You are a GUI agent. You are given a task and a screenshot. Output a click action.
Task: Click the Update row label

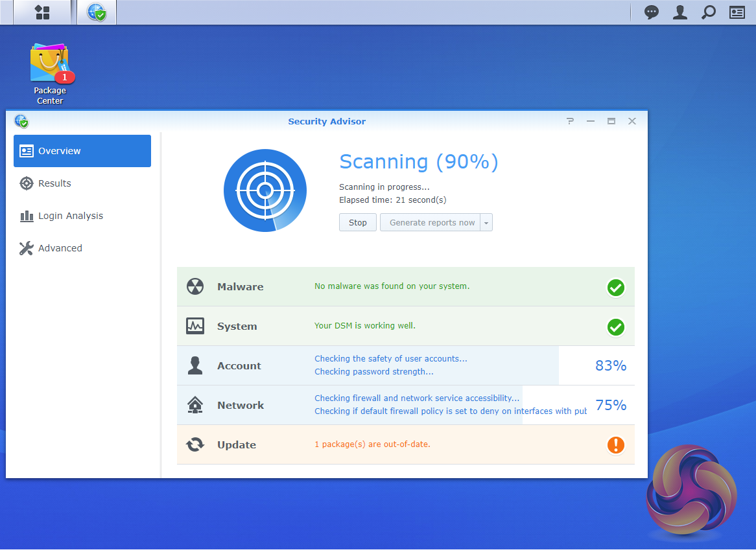(236, 444)
